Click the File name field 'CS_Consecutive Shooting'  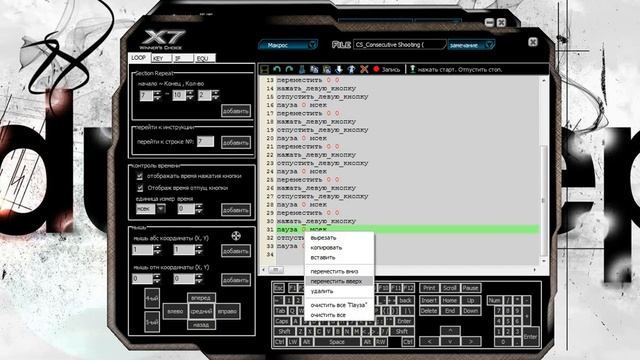pyautogui.click(x=399, y=45)
